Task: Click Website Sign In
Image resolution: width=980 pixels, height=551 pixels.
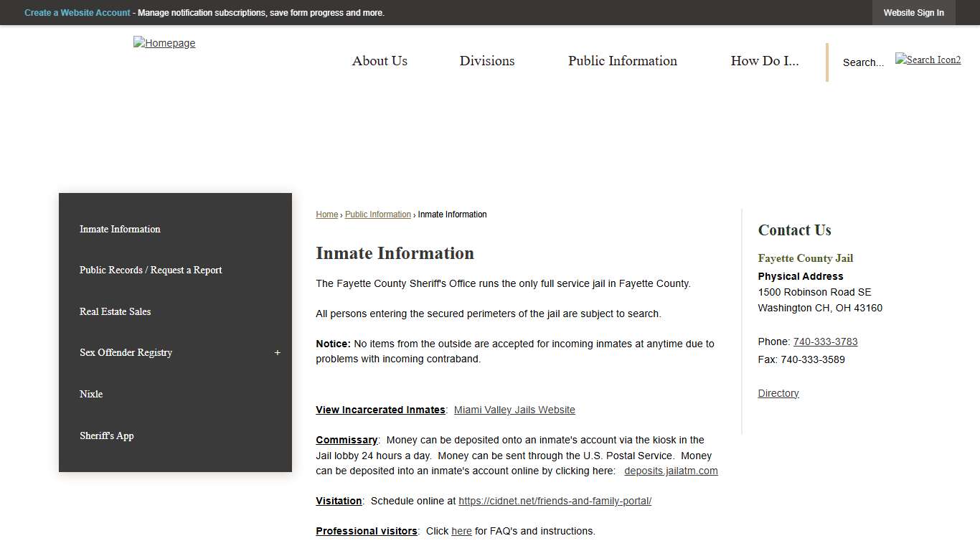Action: tap(913, 12)
